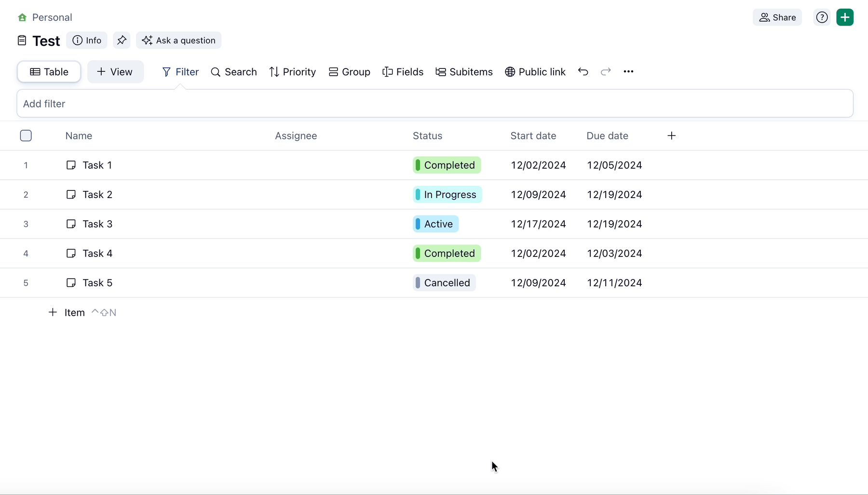Screen dimensions: 868x495
Task: Change the status of Task 2
Action: [x=447, y=195]
